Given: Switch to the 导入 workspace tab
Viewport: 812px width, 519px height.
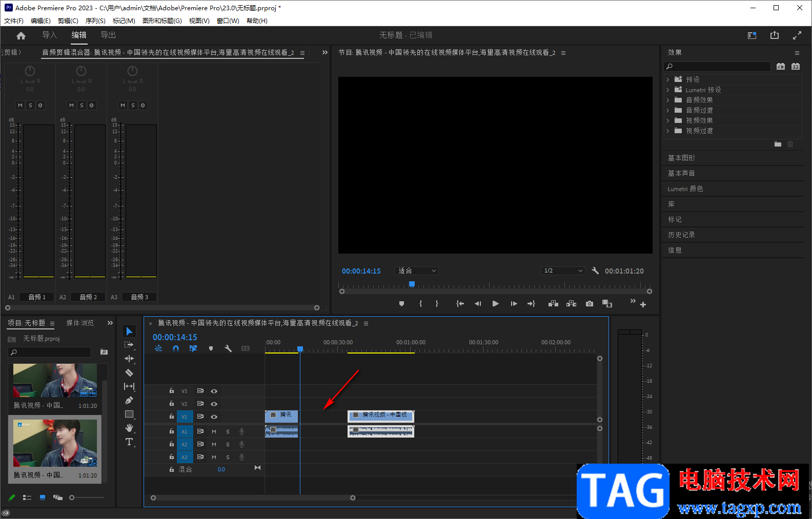Looking at the screenshot, I should tap(50, 35).
